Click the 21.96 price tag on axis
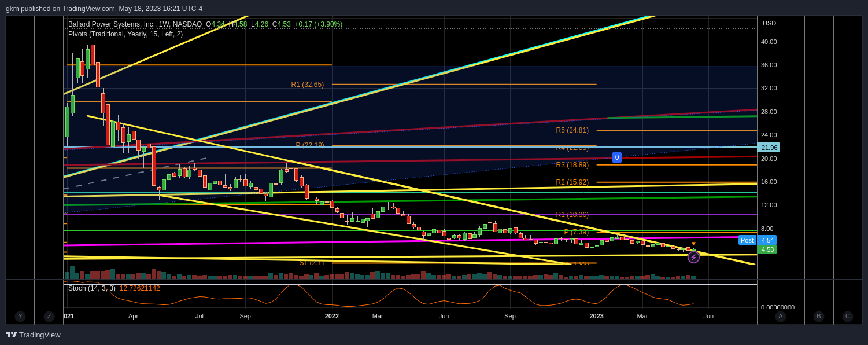The width and height of the screenshot is (868, 345). pyautogui.click(x=769, y=148)
